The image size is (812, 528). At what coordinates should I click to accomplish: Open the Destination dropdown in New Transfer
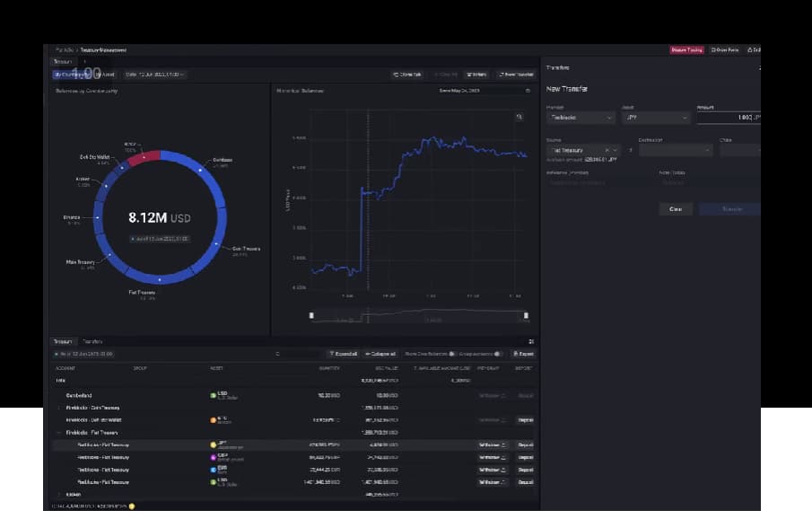click(675, 150)
